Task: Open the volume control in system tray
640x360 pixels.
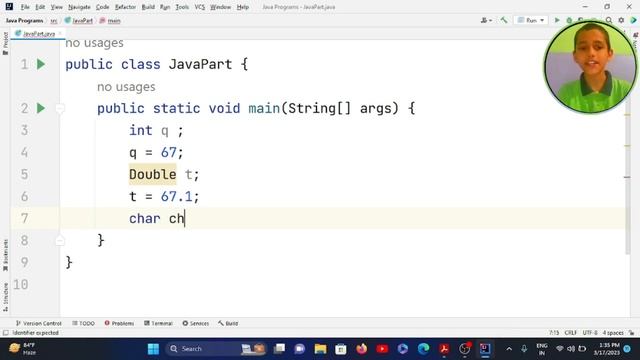Action: tap(571, 349)
